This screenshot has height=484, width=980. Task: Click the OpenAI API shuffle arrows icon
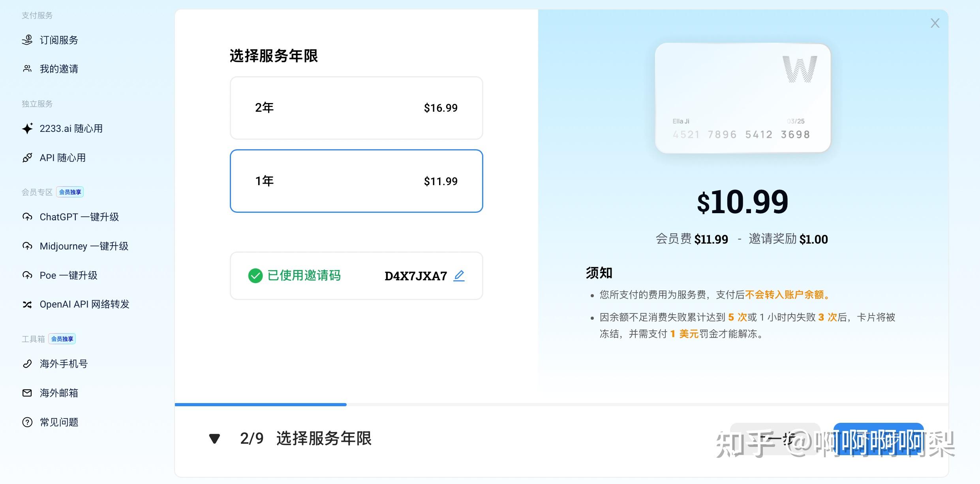[x=27, y=304]
